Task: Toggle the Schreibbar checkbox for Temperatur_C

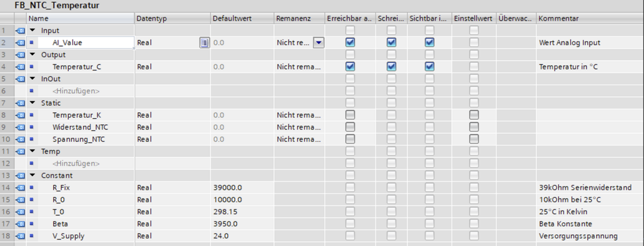Action: click(x=391, y=67)
